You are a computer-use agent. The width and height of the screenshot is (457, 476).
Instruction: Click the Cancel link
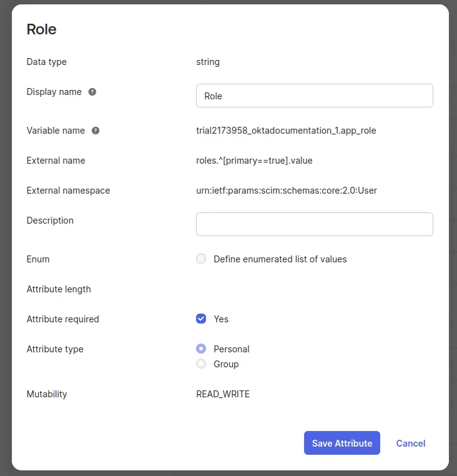[411, 444]
